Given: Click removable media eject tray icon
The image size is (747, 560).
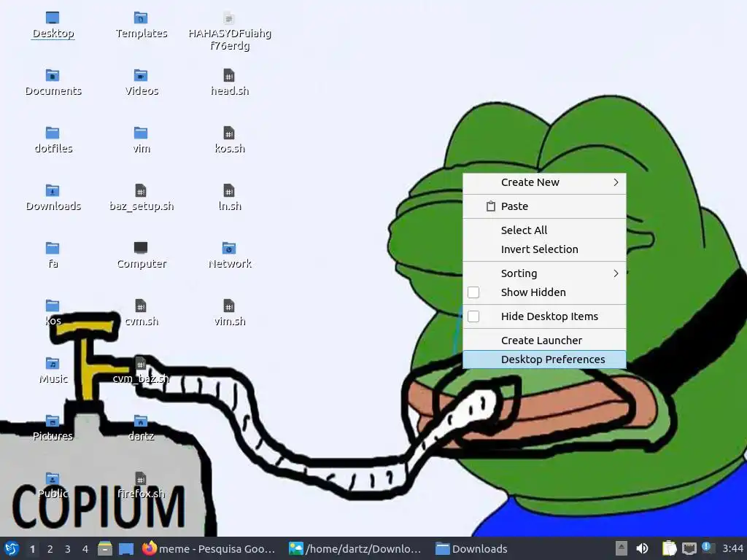Looking at the screenshot, I should click(x=621, y=548).
